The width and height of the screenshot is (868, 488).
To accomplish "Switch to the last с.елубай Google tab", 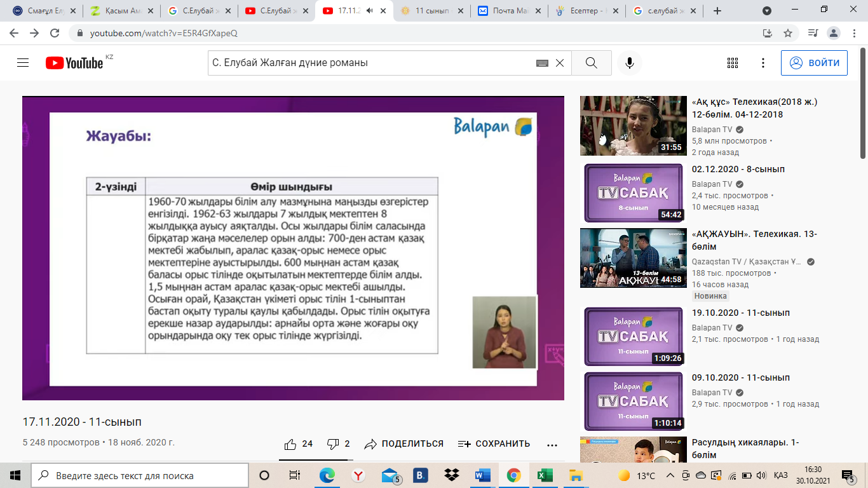I will pos(664,11).
